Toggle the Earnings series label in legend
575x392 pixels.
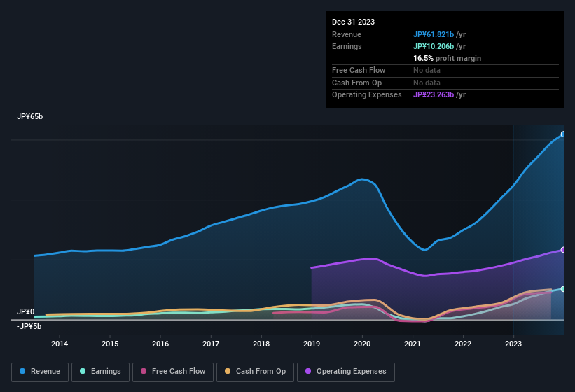(106, 372)
